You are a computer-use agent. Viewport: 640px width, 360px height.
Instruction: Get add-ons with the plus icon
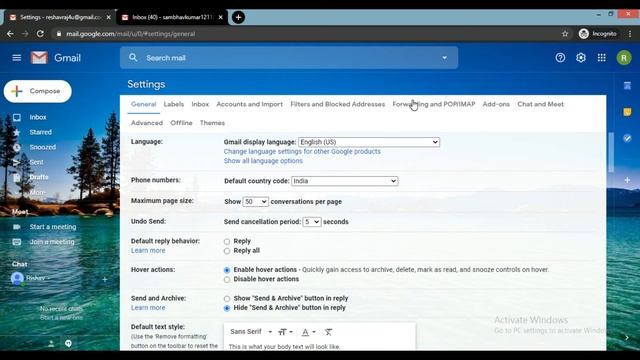point(627,180)
